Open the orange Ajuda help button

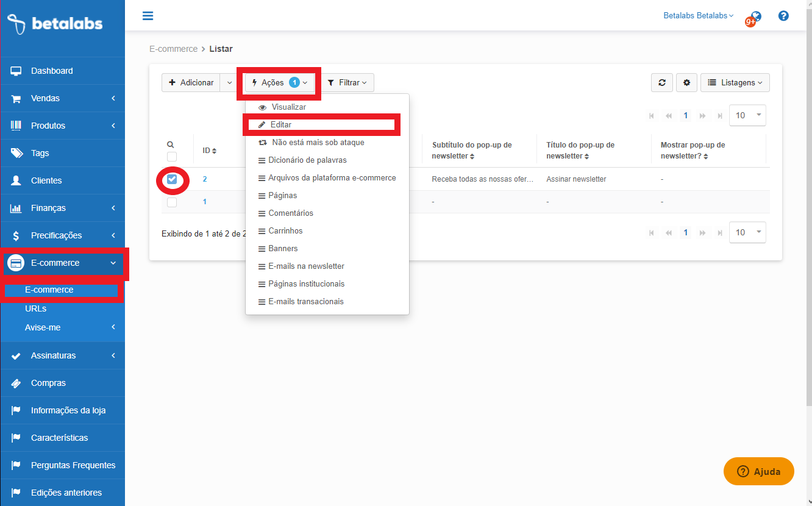tap(758, 471)
